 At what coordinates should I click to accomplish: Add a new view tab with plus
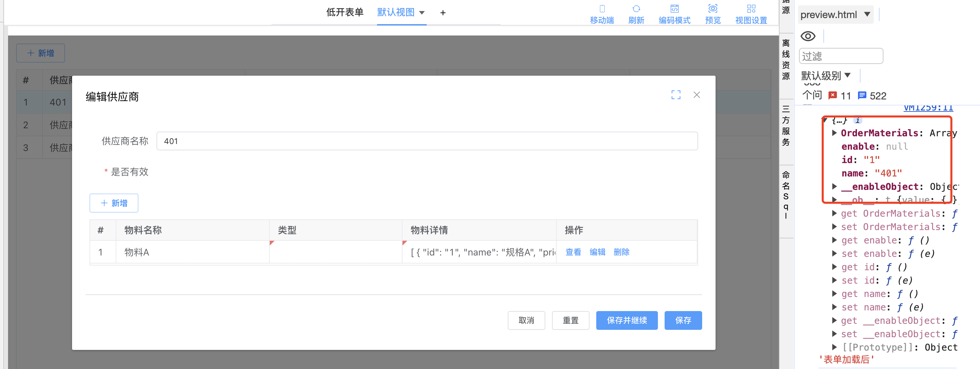(442, 13)
